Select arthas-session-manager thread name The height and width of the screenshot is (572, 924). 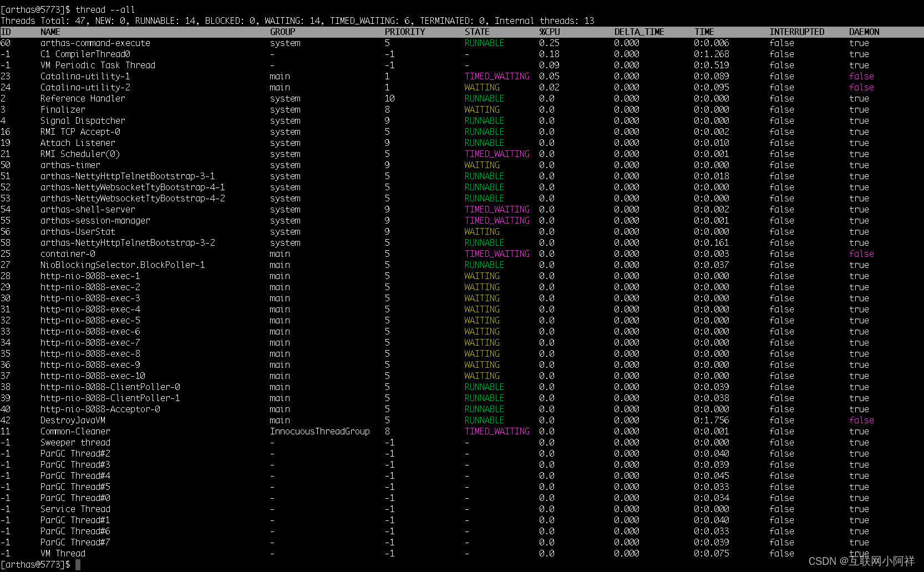coord(95,220)
